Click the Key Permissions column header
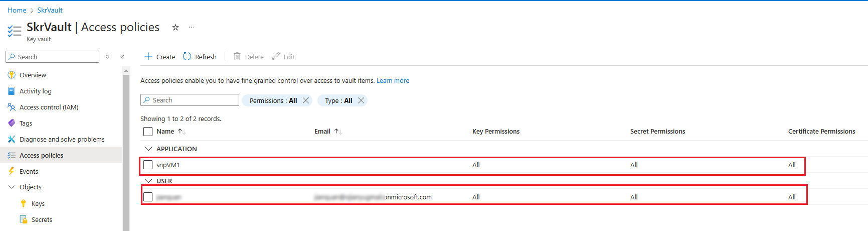 (x=496, y=132)
